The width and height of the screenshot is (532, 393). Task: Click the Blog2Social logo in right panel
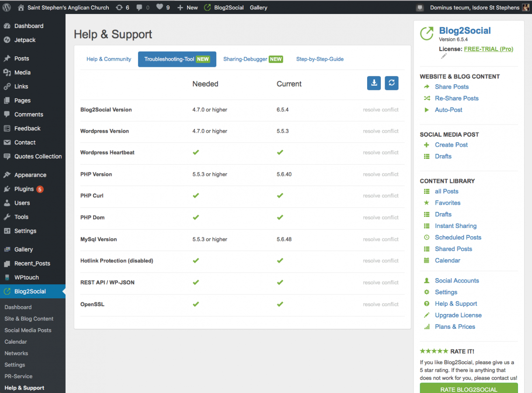tap(427, 33)
